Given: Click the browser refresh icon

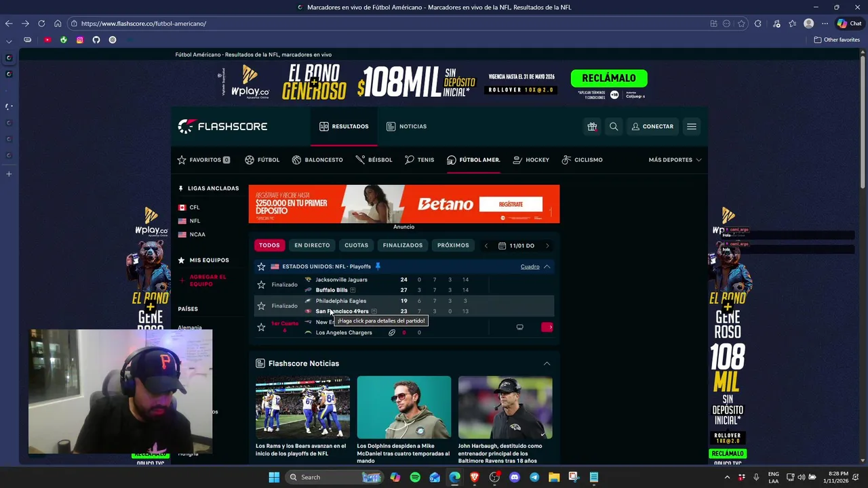Looking at the screenshot, I should [41, 23].
